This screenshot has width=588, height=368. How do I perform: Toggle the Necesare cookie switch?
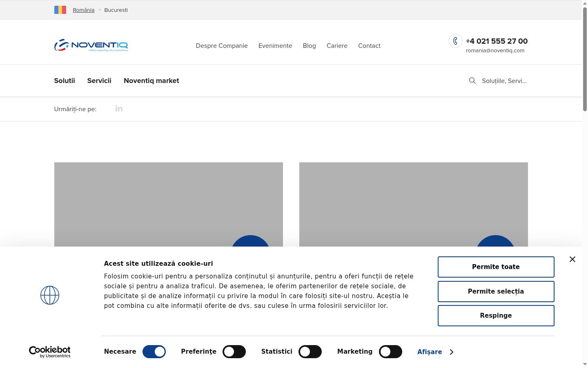pyautogui.click(x=154, y=352)
